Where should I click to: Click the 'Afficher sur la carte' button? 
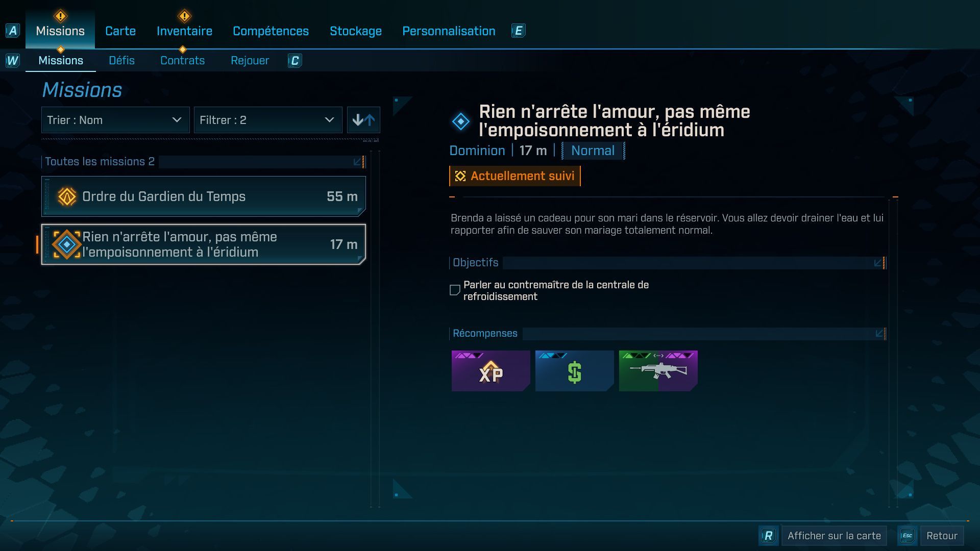click(834, 536)
